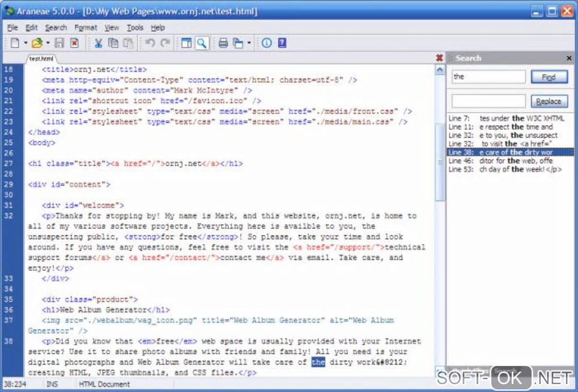Open the Help menu

pos(158,28)
